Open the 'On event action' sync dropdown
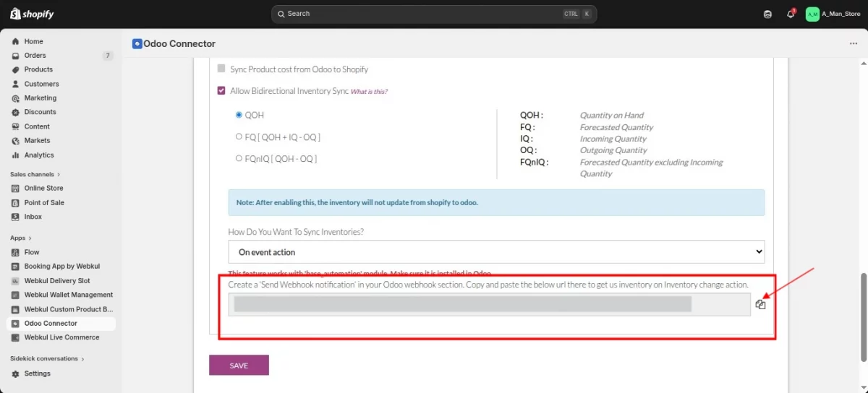Viewport: 868px width, 393px height. click(x=496, y=252)
